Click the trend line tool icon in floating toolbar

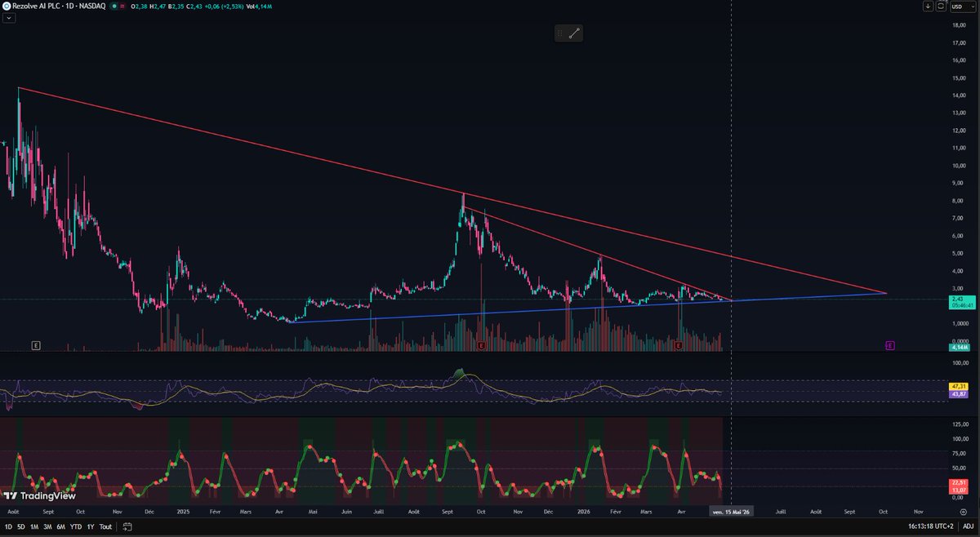pos(573,33)
